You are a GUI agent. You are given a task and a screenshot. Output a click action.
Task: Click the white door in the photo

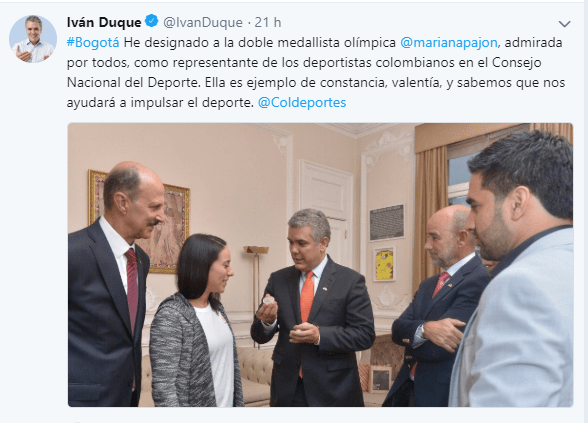pyautogui.click(x=326, y=210)
